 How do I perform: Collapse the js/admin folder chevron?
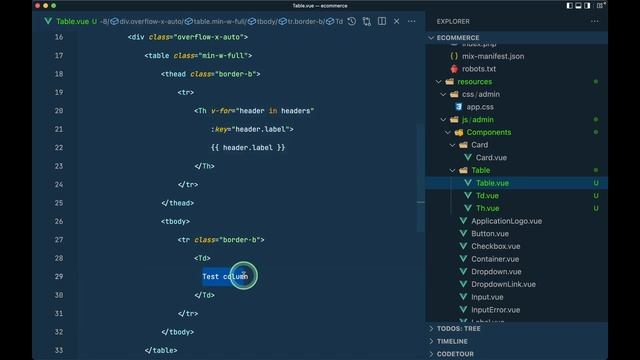coord(443,120)
